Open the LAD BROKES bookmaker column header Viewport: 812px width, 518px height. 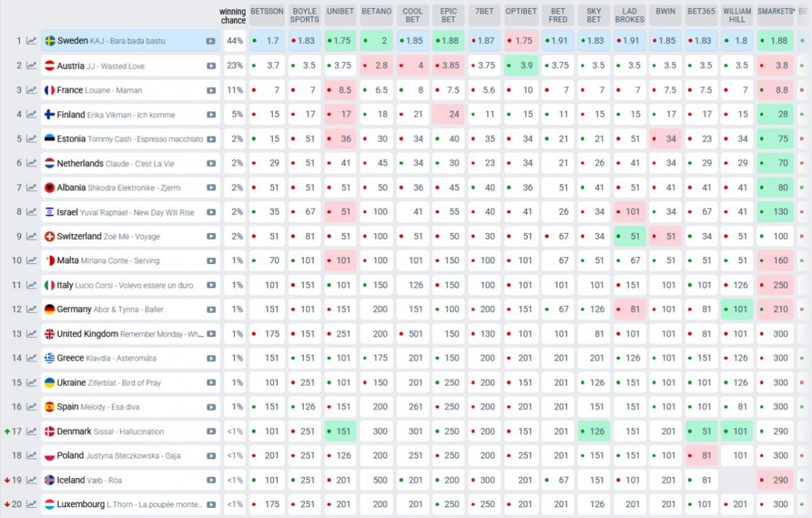point(629,15)
